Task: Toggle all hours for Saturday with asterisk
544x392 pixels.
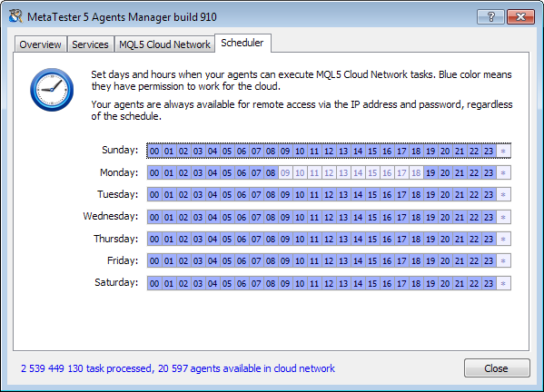Action: [x=503, y=283]
